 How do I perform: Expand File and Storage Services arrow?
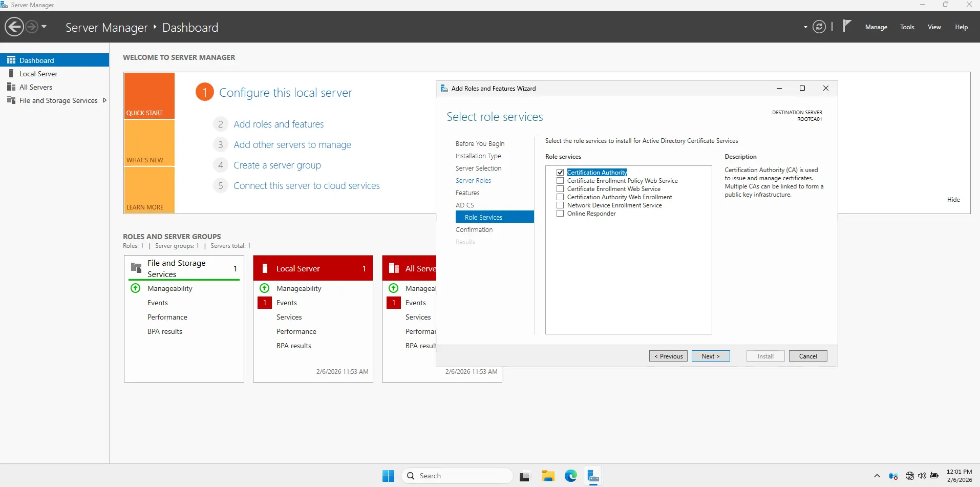(104, 100)
